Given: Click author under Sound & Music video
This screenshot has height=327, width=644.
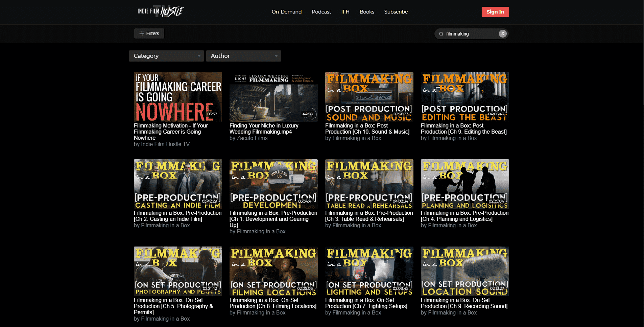Looking at the screenshot, I should [353, 138].
